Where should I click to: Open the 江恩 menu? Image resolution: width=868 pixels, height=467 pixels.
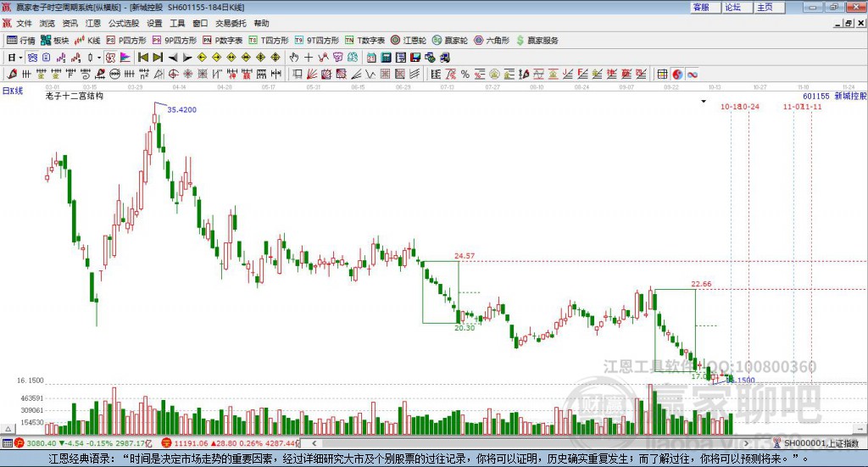coord(93,23)
